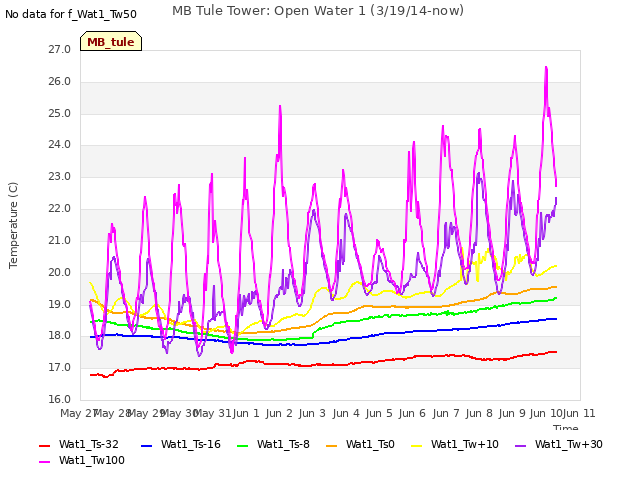
Task: Click the 'No data for f_Wat1_Tw50' message
Action: (71, 14)
